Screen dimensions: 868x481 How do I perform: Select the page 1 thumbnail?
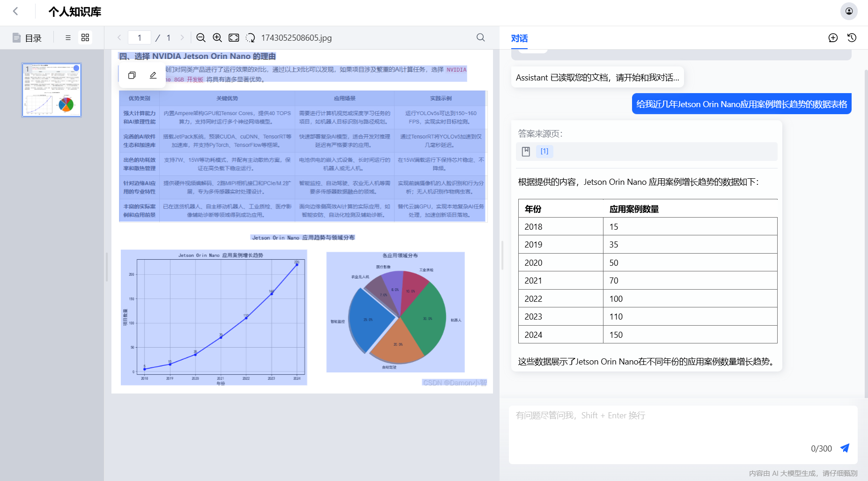(x=51, y=90)
